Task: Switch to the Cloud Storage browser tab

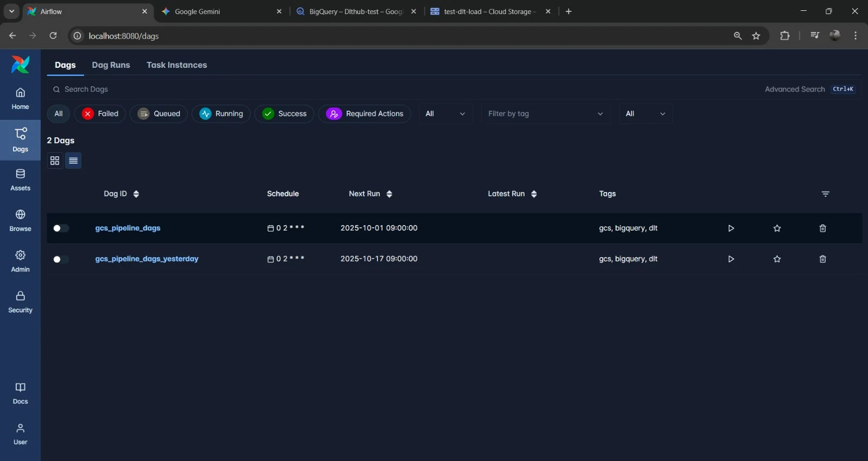Action: pyautogui.click(x=490, y=11)
